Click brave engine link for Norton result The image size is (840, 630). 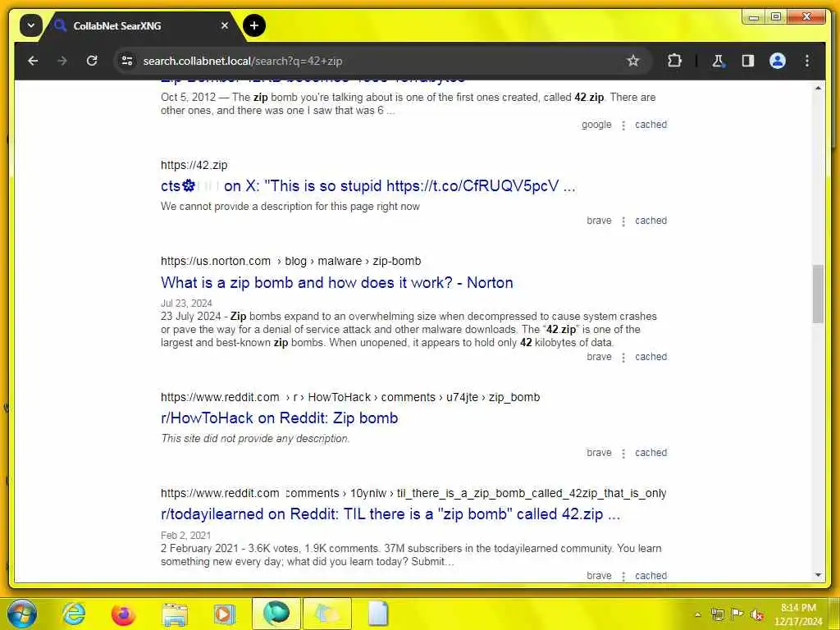[599, 356]
